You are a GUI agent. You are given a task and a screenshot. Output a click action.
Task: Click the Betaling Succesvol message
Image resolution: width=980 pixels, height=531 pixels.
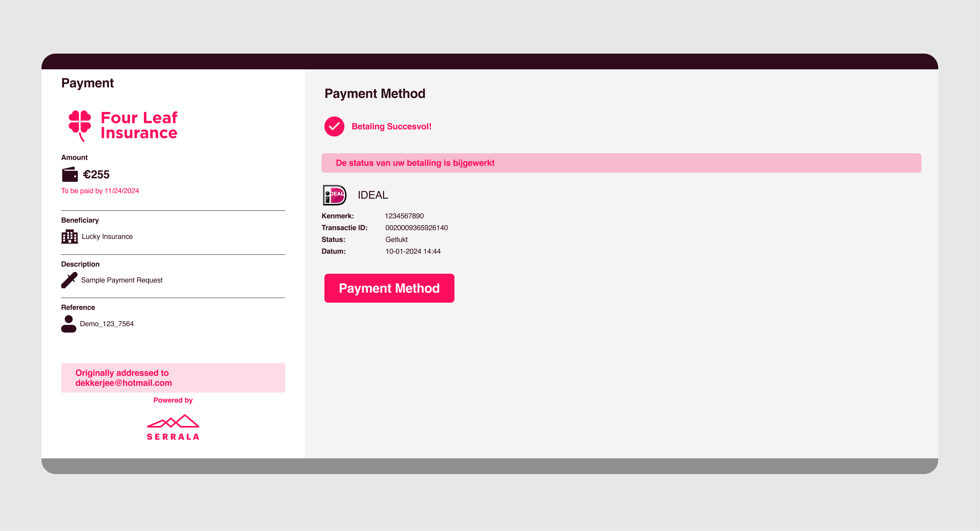pyautogui.click(x=392, y=126)
